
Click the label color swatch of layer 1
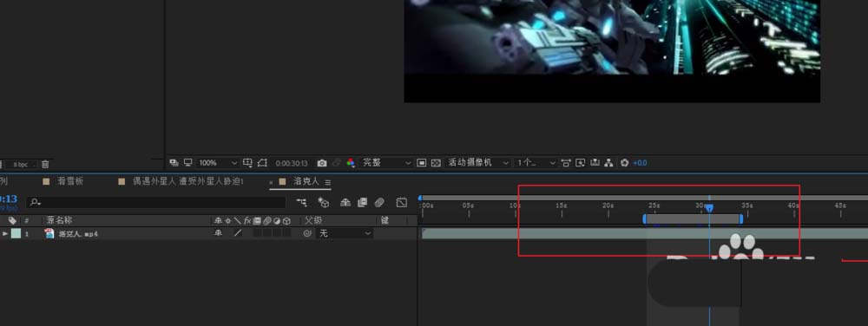[16, 234]
